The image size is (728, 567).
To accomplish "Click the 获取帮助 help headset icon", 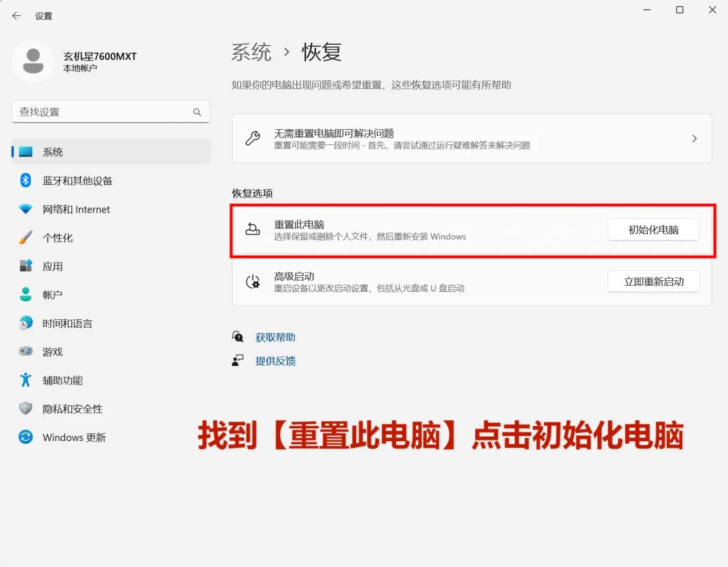I will point(238,337).
